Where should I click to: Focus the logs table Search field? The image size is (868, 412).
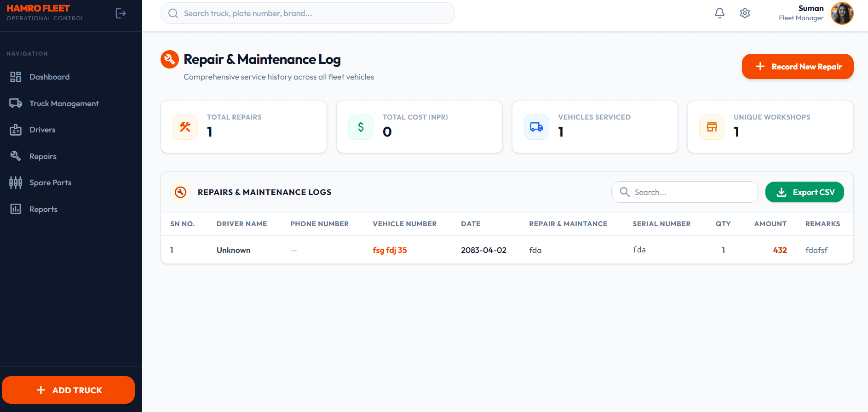click(684, 192)
